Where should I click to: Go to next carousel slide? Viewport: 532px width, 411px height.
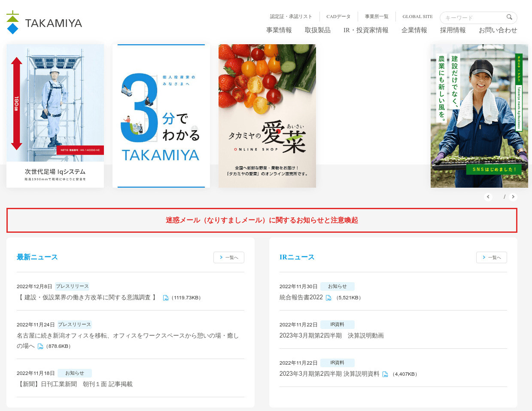coord(513,197)
